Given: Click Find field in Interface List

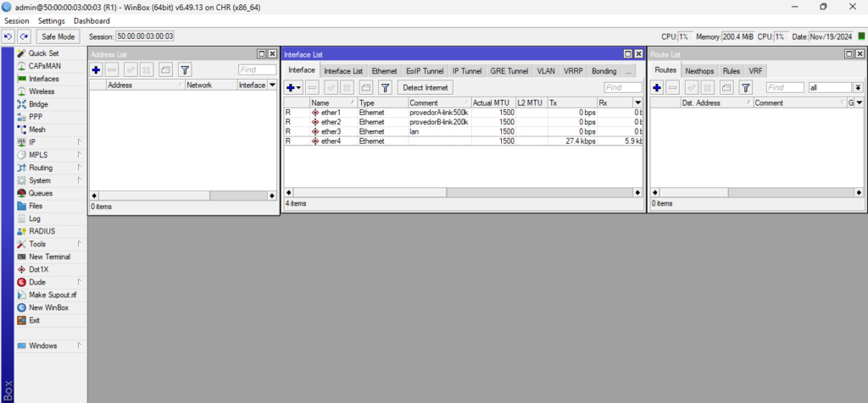Looking at the screenshot, I should pyautogui.click(x=623, y=87).
